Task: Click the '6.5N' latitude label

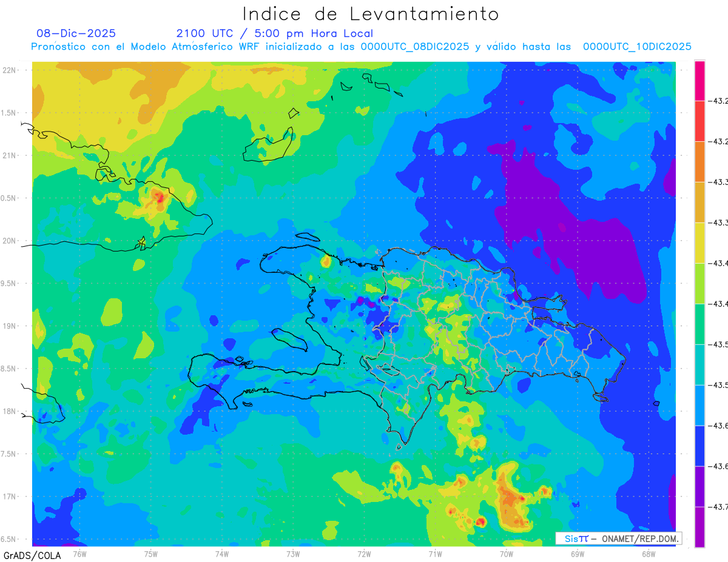Action: [x=9, y=539]
